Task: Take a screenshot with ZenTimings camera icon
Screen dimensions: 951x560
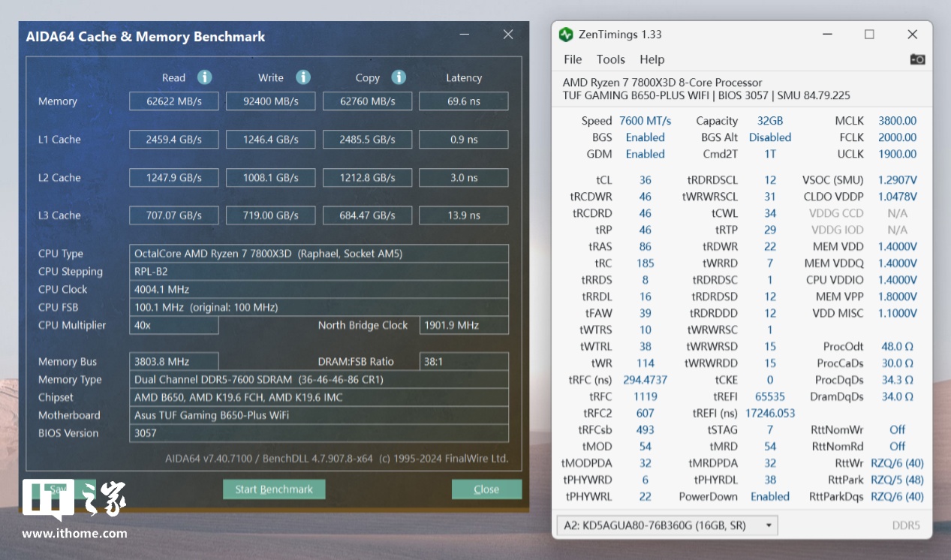Action: 916,59
